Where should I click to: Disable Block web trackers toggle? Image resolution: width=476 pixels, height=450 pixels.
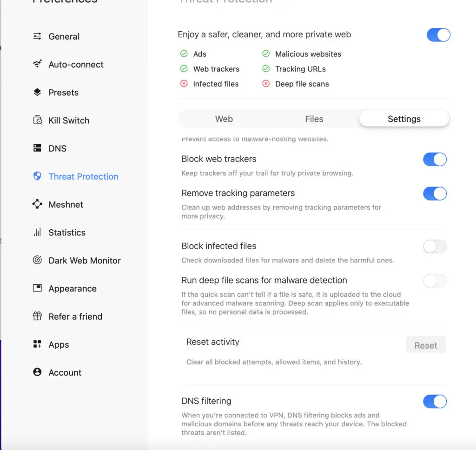click(x=435, y=159)
